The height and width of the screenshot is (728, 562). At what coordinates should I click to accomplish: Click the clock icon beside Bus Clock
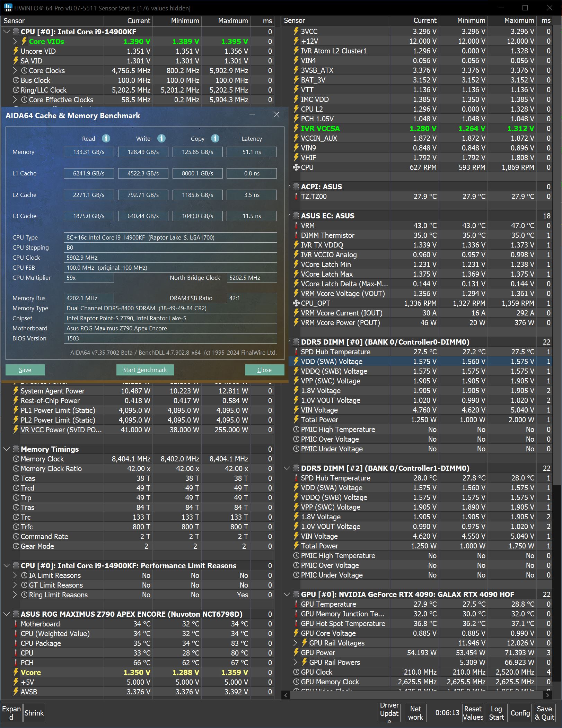[16, 80]
